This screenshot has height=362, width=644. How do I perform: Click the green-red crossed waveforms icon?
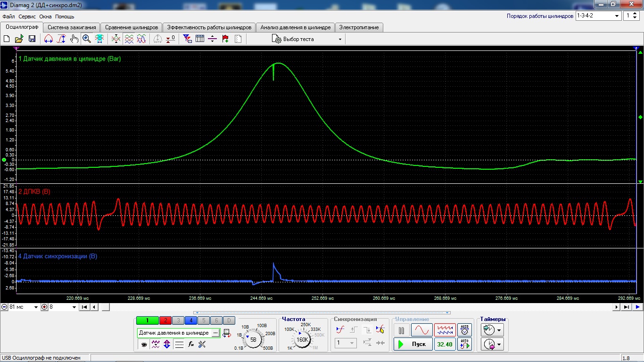[116, 39]
